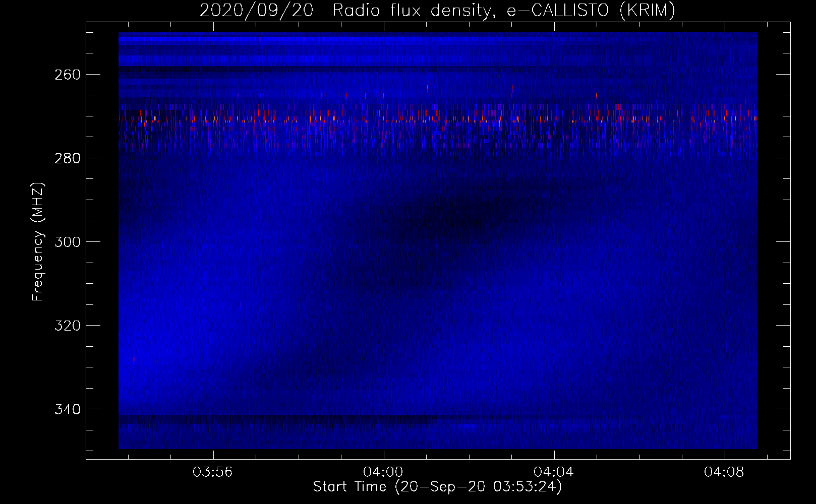Viewport: 816px width, 504px height.
Task: Click the 300 frequency tick label
Action: 67,242
